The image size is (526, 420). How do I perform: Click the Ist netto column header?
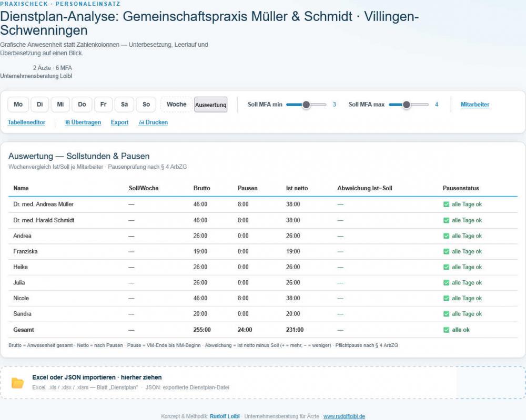[x=297, y=188]
